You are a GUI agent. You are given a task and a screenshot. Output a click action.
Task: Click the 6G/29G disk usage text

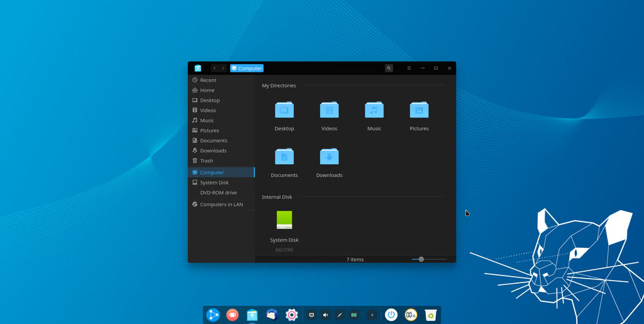point(284,250)
